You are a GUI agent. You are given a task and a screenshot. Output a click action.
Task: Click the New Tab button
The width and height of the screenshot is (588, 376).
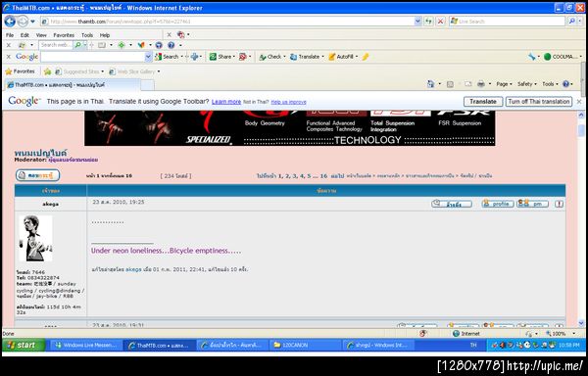147,85
